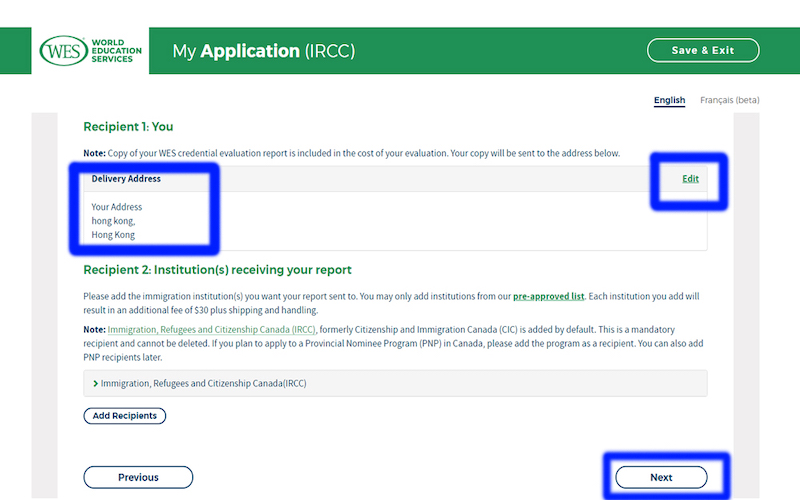800x500 pixels.
Task: Click the WES World Education Services logo
Action: (90, 51)
